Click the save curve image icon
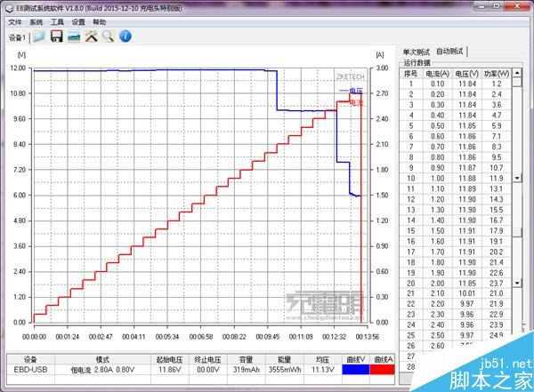Image resolution: width=534 pixels, height=392 pixels. point(74,37)
